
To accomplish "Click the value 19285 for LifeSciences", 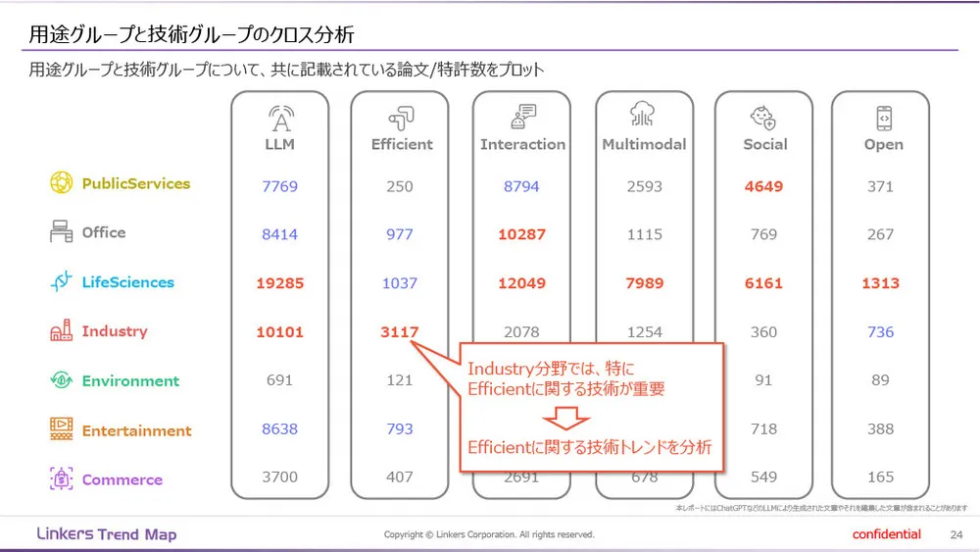I will (280, 283).
